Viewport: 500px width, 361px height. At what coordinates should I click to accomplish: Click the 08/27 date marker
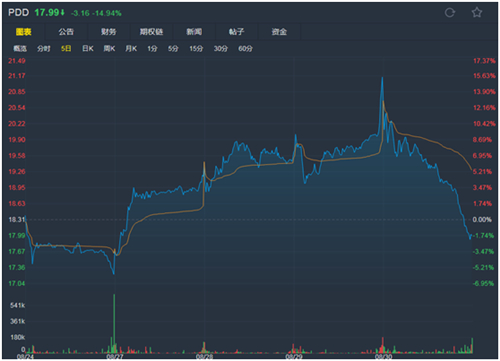pyautogui.click(x=115, y=357)
